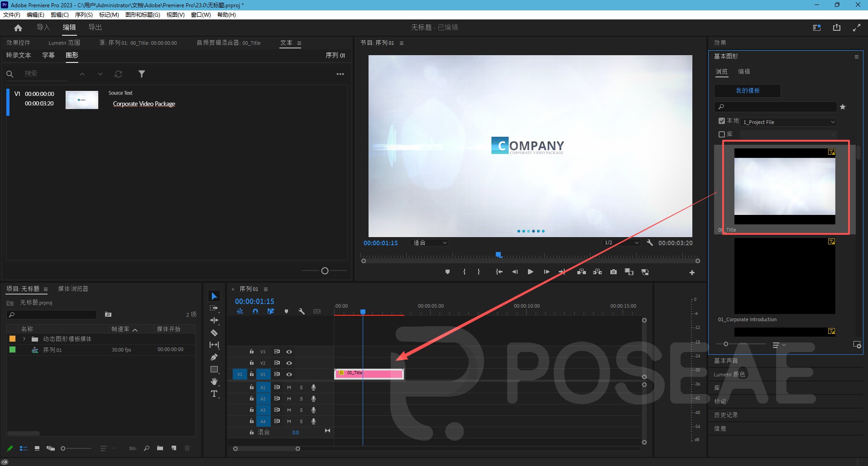The image size is (868, 466).
Task: Toggle snap in timeline
Action: click(x=255, y=311)
